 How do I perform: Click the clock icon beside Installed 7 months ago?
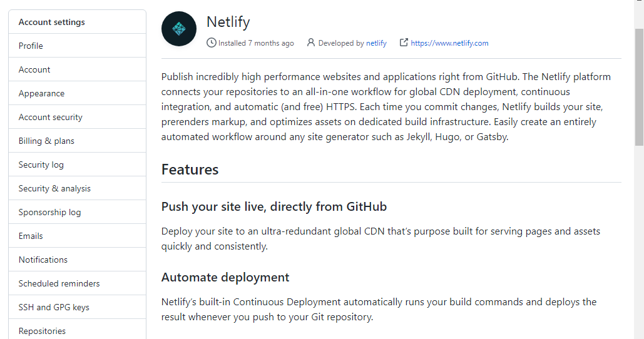211,43
